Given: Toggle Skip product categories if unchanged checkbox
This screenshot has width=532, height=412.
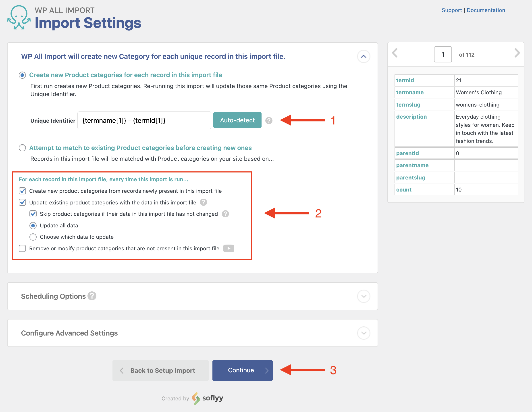Looking at the screenshot, I should (33, 214).
